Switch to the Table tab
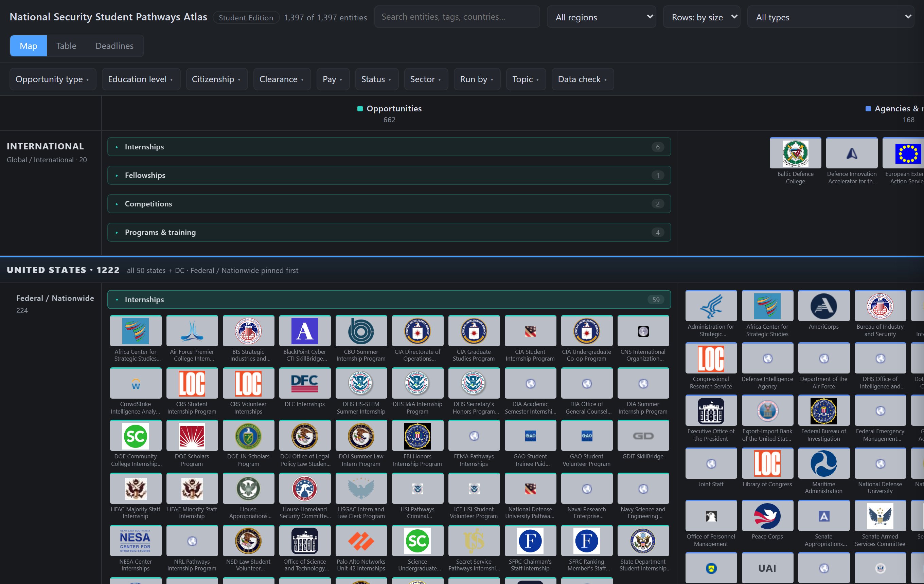The width and height of the screenshot is (924, 584). 66,46
